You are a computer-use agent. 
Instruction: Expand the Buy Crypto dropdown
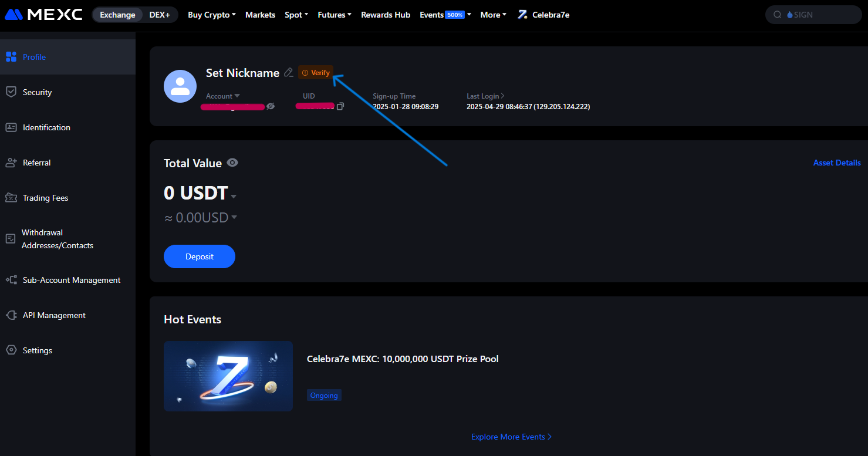(x=212, y=15)
